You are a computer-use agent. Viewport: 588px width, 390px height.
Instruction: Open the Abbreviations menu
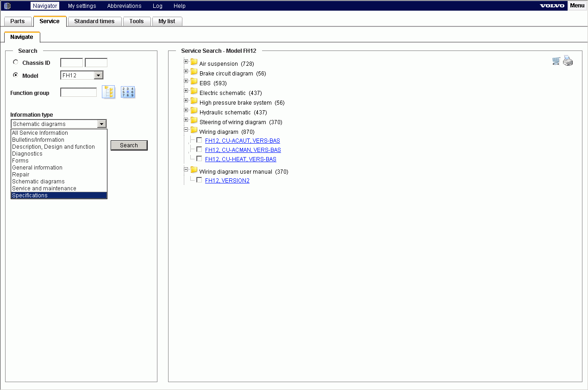click(x=124, y=6)
